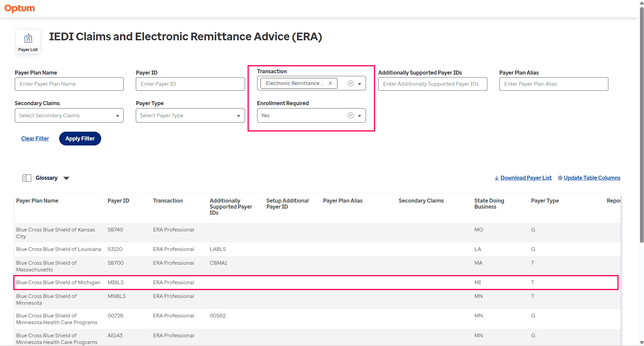This screenshot has height=346, width=644.
Task: Open the Payer List building icon
Action: click(28, 38)
